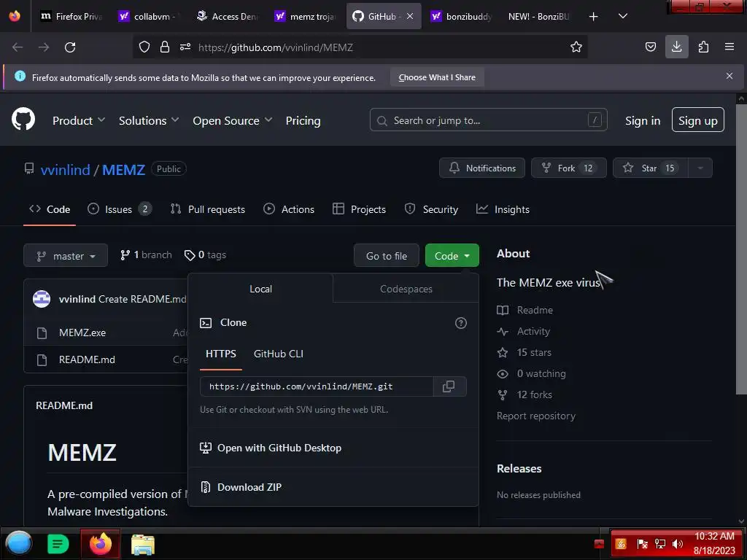
Task: Click the site permissions icon in the address bar
Action: tap(185, 47)
